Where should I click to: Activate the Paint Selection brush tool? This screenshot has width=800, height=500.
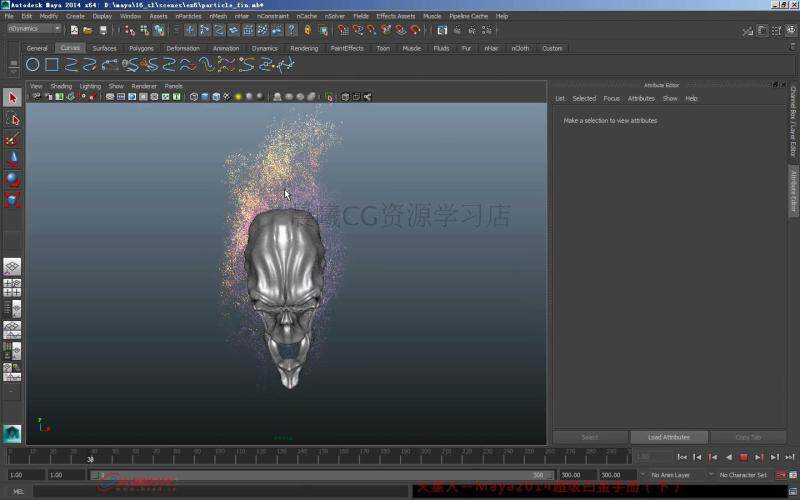(12, 139)
